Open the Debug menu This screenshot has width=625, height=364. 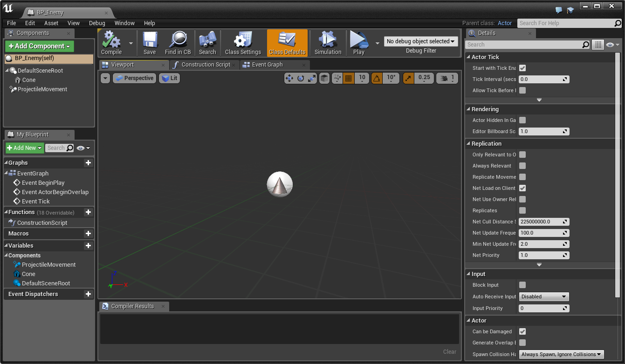click(x=97, y=23)
